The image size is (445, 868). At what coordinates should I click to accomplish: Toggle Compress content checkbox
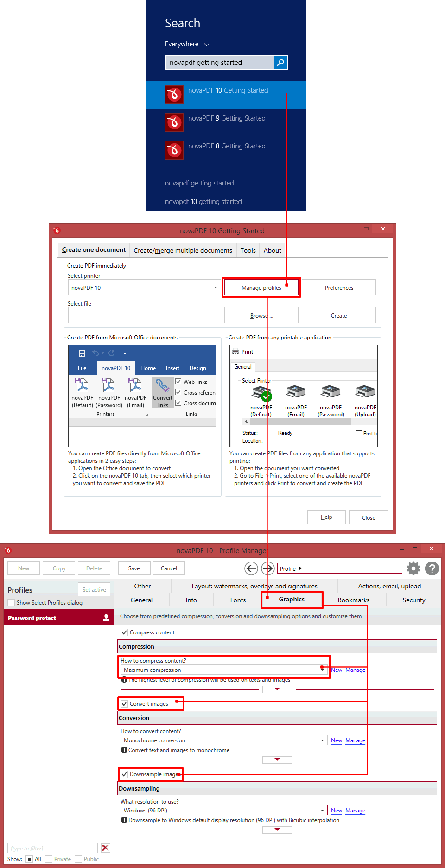pyautogui.click(x=124, y=632)
